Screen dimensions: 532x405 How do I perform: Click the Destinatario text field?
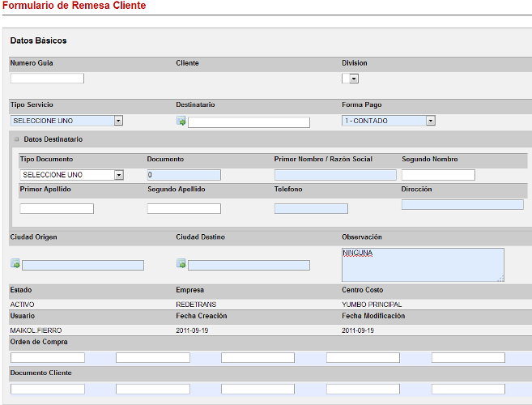(x=249, y=122)
